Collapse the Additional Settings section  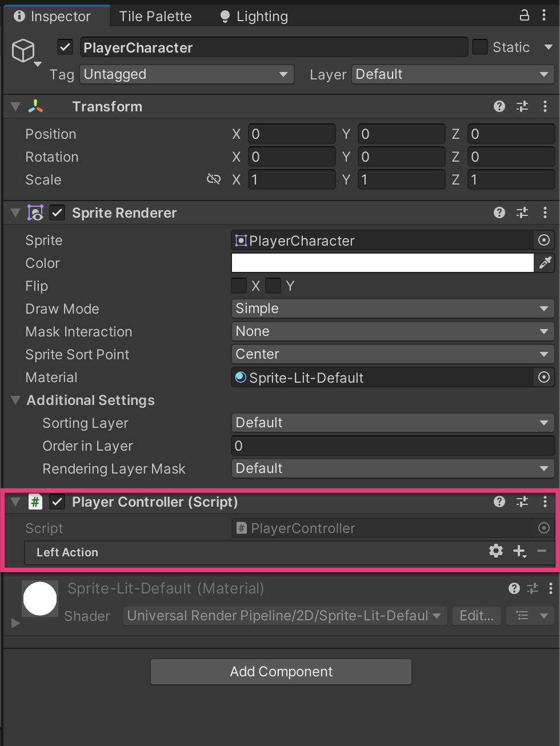[14, 400]
